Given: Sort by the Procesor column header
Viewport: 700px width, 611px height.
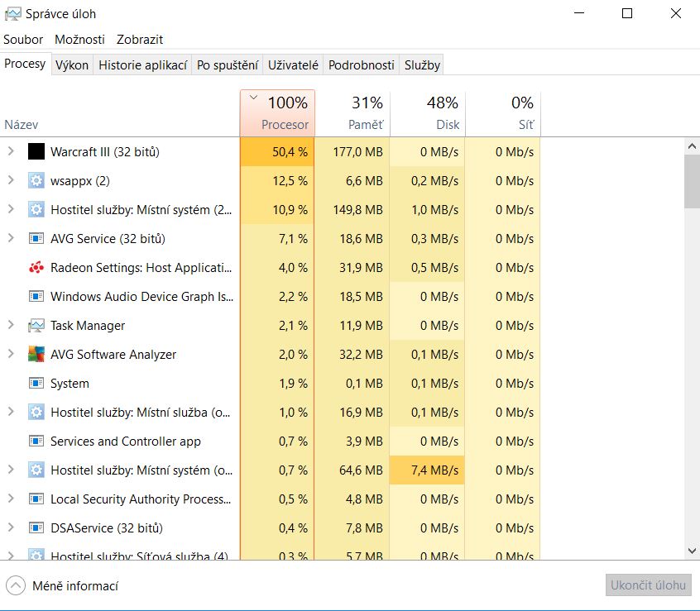Looking at the screenshot, I should click(x=277, y=113).
